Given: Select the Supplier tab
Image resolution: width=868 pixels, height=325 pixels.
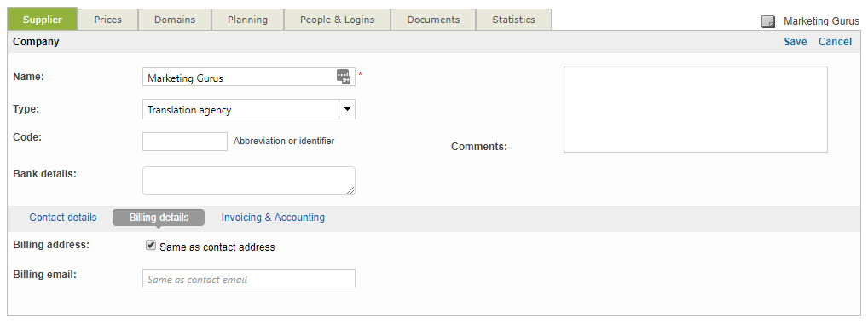Looking at the screenshot, I should tap(43, 20).
